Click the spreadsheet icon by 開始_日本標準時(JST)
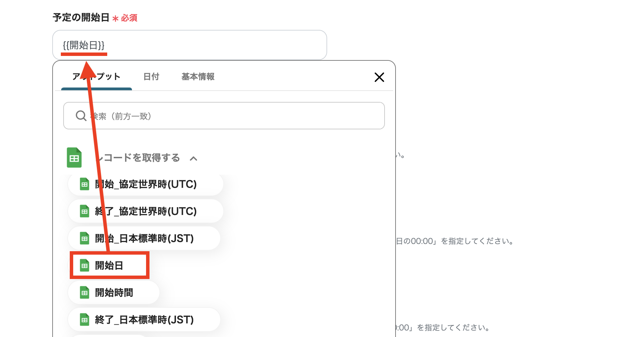 [x=84, y=238]
